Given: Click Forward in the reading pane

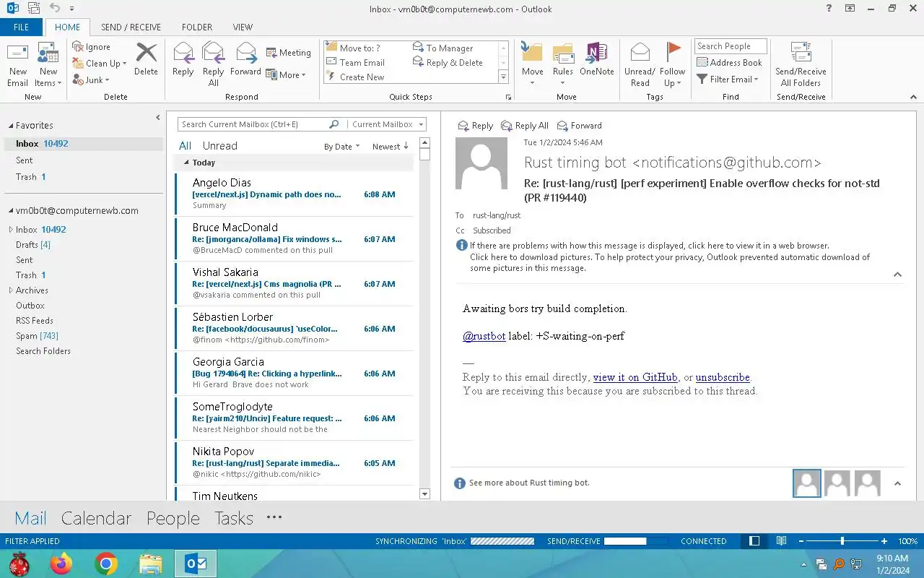Looking at the screenshot, I should point(579,126).
